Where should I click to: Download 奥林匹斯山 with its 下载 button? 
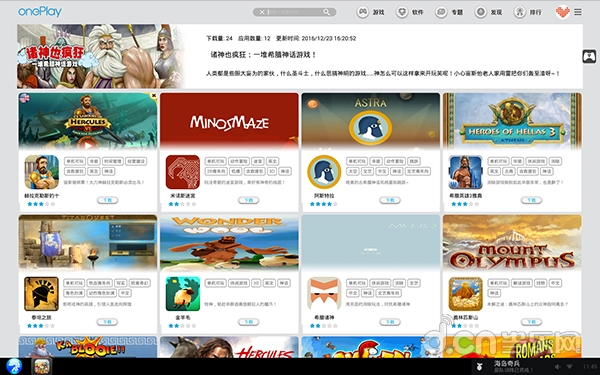coord(532,322)
